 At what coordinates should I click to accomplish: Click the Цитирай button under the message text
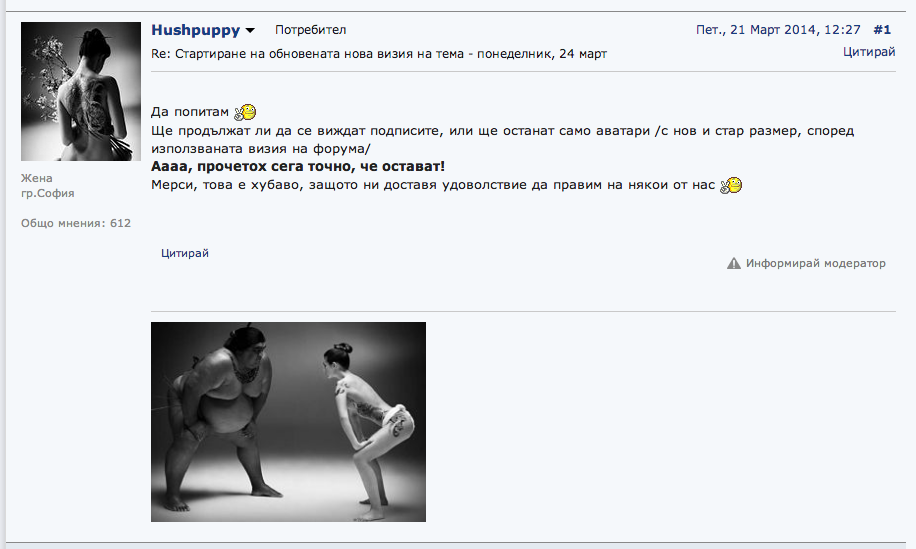185,253
